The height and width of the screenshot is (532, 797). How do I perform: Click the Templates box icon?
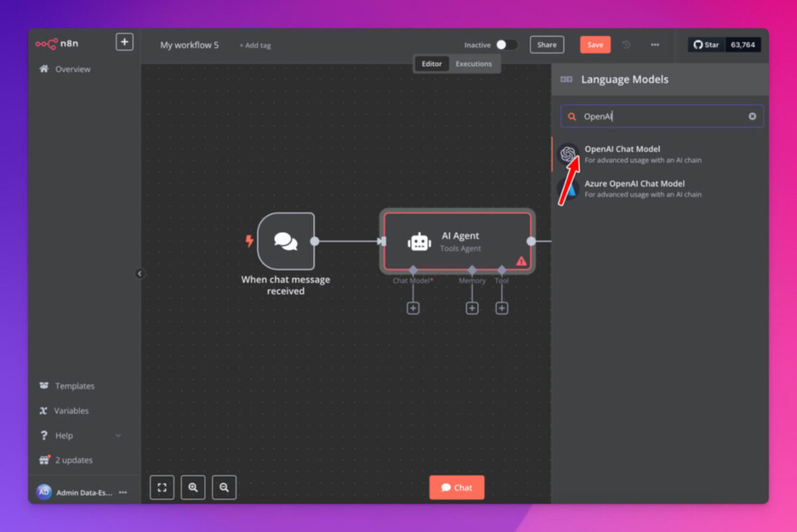(44, 386)
